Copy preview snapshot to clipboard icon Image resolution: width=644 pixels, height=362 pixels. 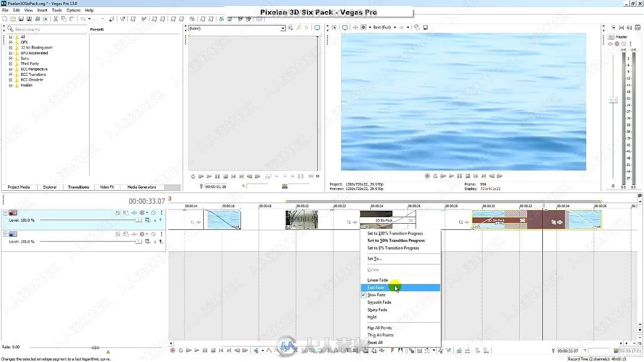(417, 28)
